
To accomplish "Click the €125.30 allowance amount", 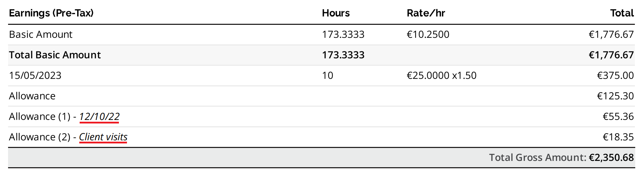I will coord(615,96).
